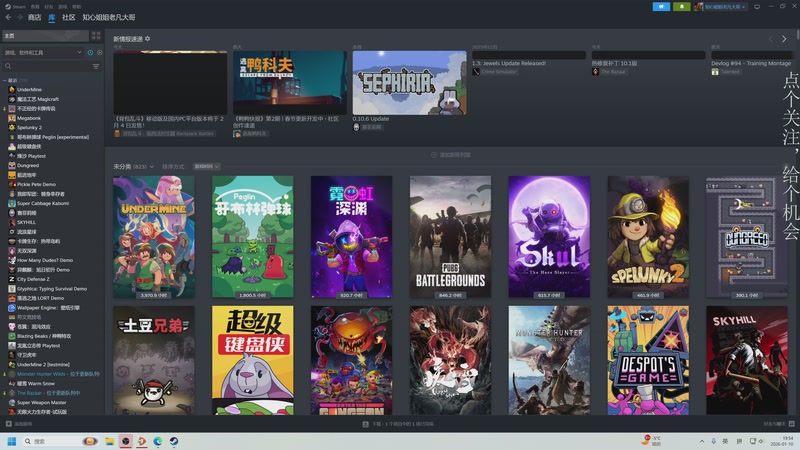Select How Many Dudes? Demo entry
Viewport: 800px width, 450px height.
coord(45,260)
